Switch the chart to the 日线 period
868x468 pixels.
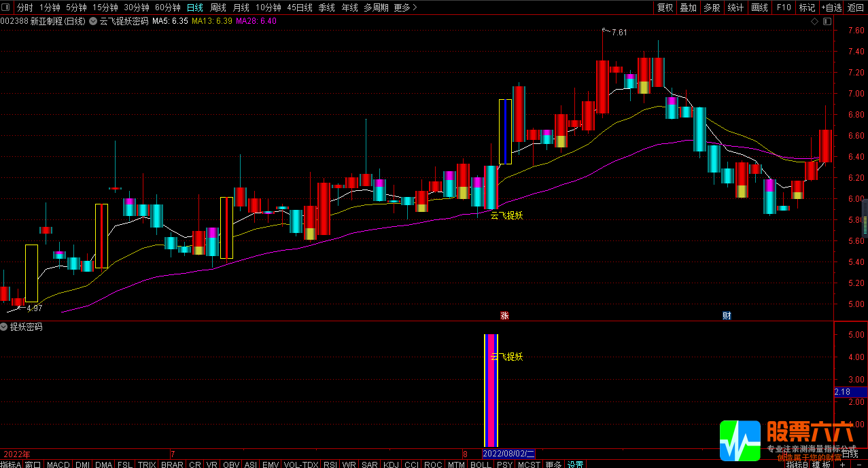pos(194,7)
